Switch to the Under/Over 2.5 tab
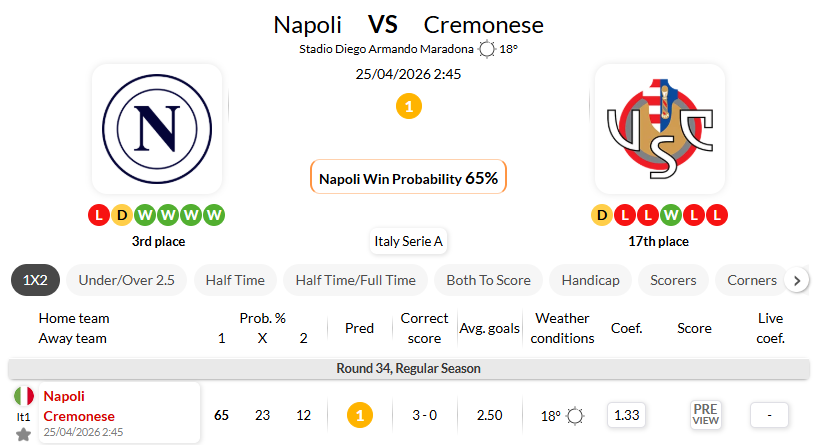 (126, 280)
